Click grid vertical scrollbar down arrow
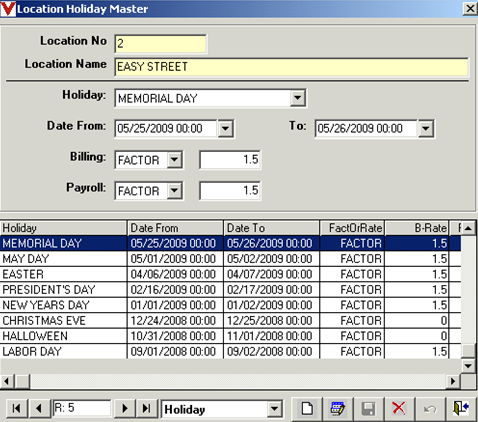This screenshot has height=422, width=478. pyautogui.click(x=468, y=366)
